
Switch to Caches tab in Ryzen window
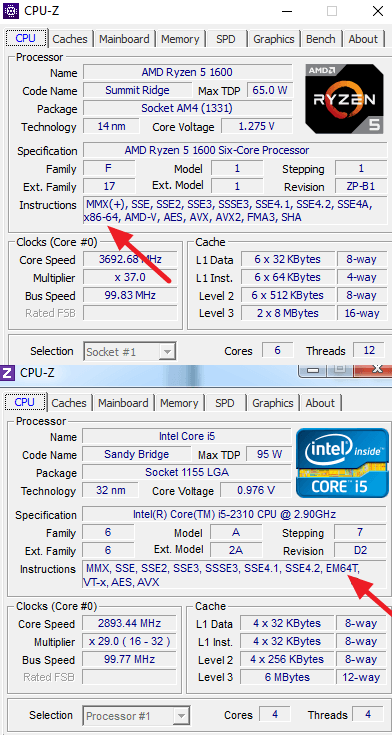[x=70, y=39]
